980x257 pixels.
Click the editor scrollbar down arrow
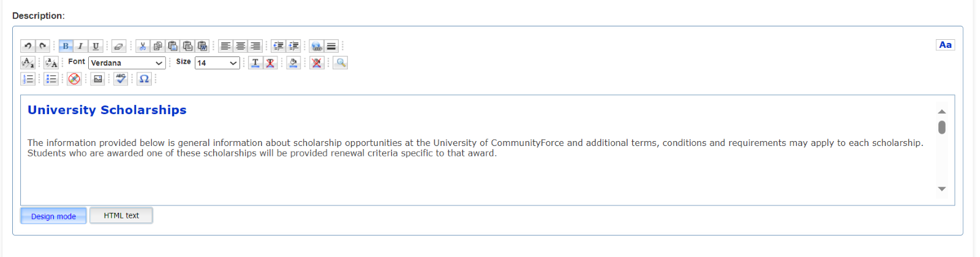[x=942, y=189]
